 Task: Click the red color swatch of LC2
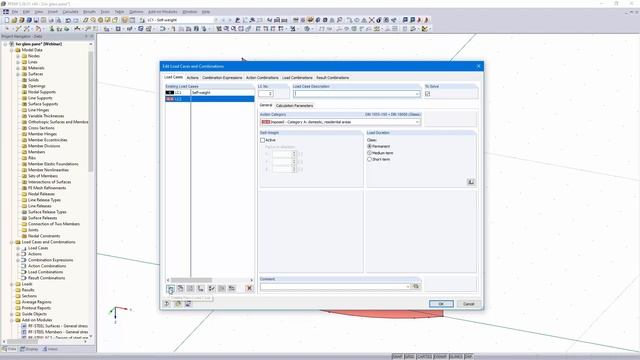point(170,99)
